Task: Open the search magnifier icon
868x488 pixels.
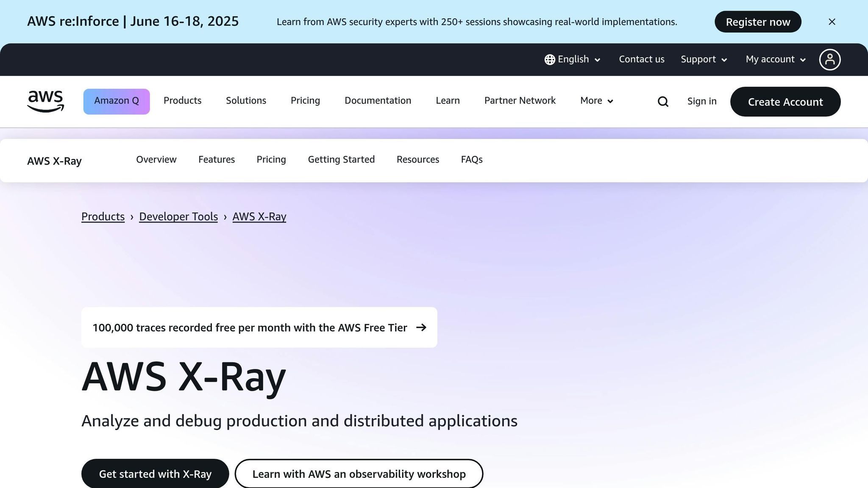Action: (x=663, y=102)
